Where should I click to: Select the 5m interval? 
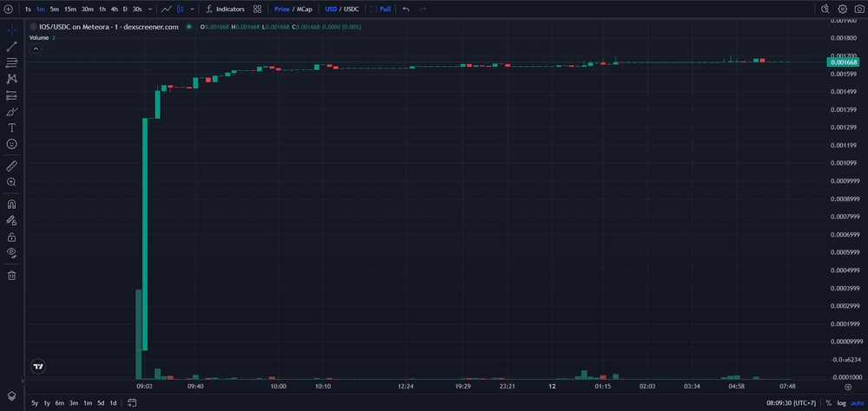click(x=54, y=10)
